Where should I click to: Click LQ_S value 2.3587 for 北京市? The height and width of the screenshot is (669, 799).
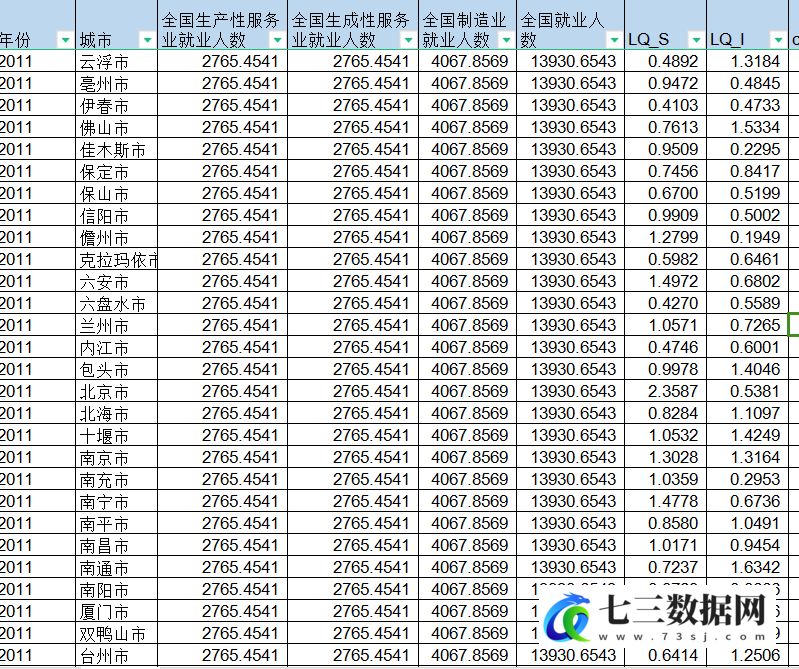[673, 391]
